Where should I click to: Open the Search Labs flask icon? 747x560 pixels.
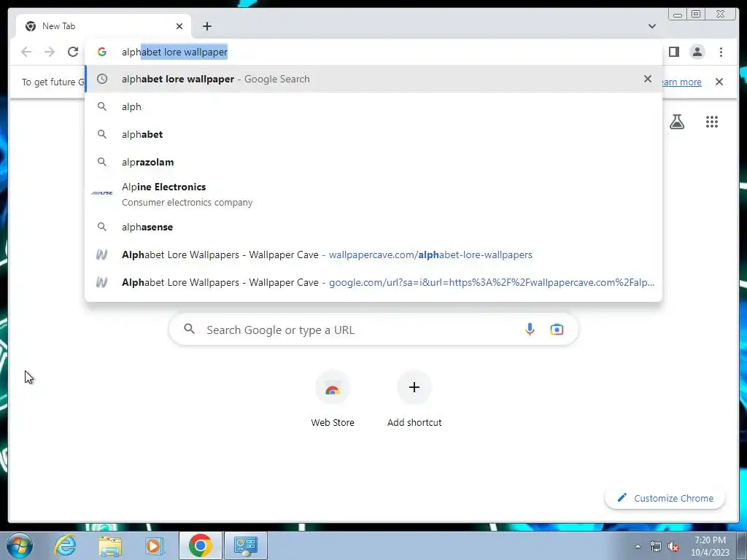tap(677, 122)
